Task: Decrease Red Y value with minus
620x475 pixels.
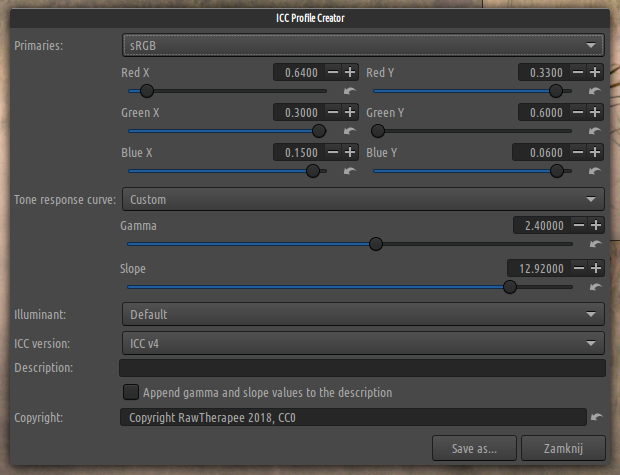Action: click(x=578, y=72)
